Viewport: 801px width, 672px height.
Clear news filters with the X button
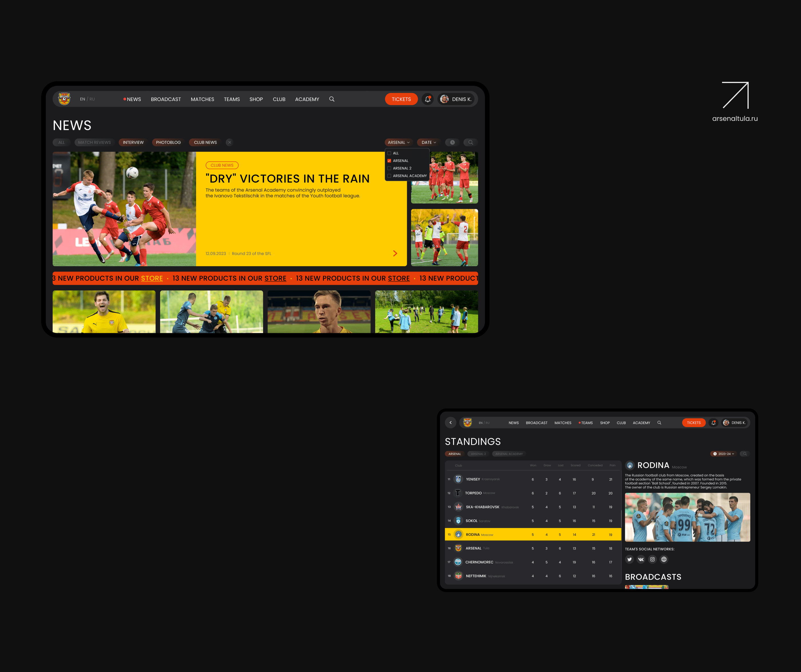tap(229, 142)
